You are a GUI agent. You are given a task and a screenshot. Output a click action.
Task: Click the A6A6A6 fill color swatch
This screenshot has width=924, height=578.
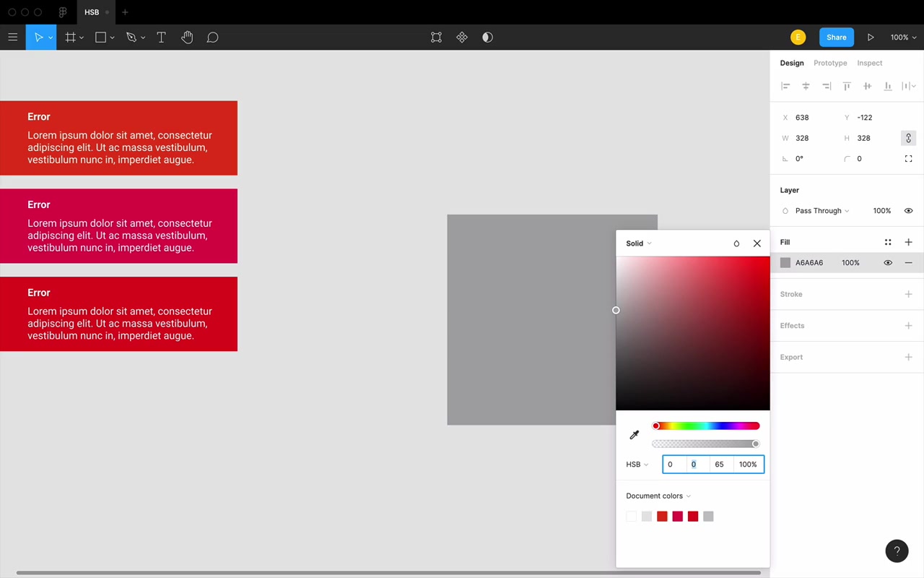(785, 263)
